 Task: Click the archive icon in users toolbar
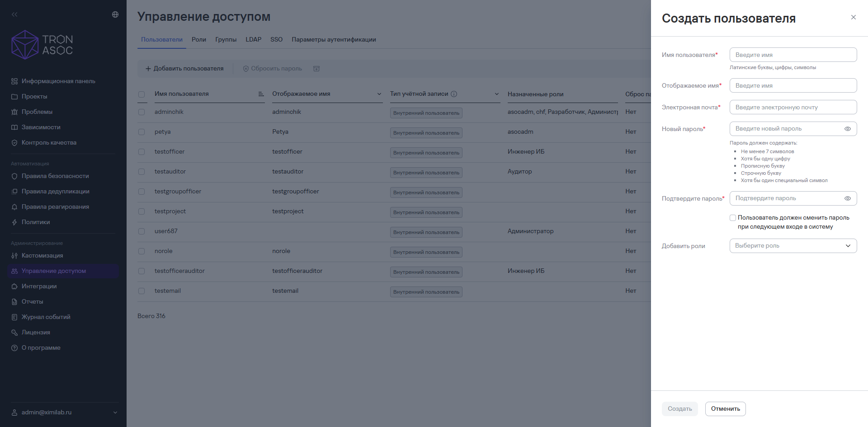(316, 69)
